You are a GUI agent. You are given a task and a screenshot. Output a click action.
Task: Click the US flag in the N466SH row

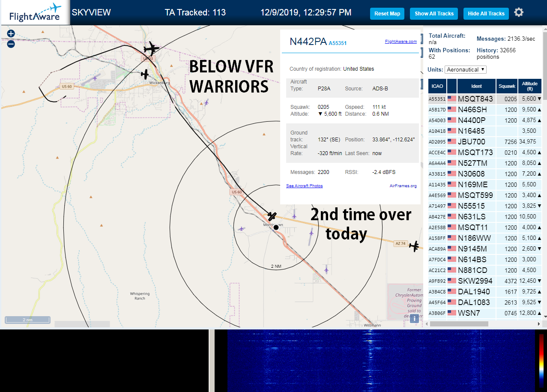click(x=452, y=110)
